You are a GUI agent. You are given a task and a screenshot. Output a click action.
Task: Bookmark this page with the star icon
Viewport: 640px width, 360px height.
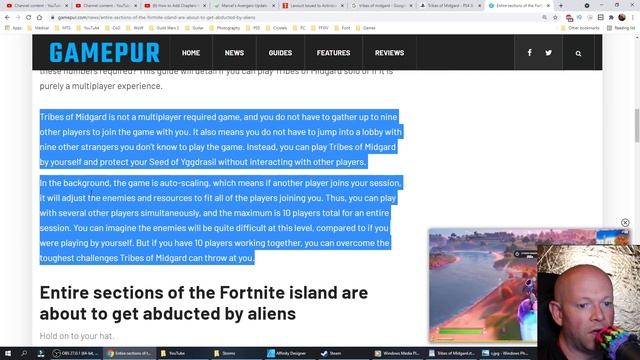coord(555,18)
